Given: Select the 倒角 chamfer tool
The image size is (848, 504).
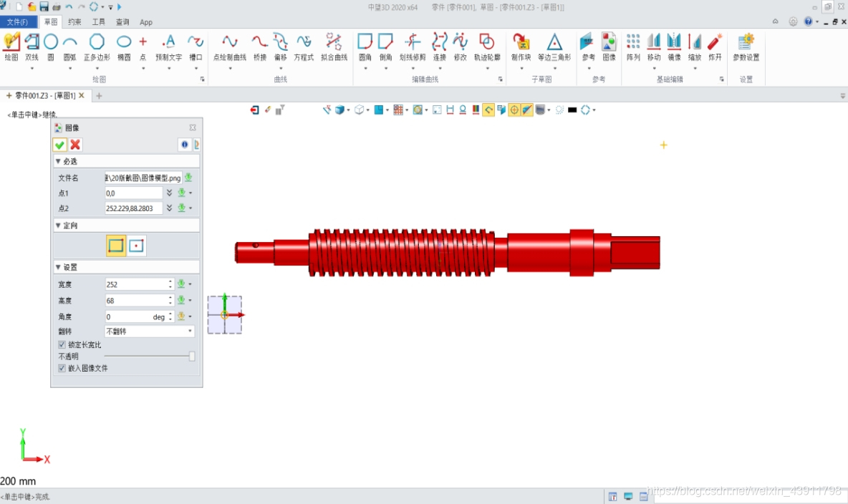Looking at the screenshot, I should (385, 47).
